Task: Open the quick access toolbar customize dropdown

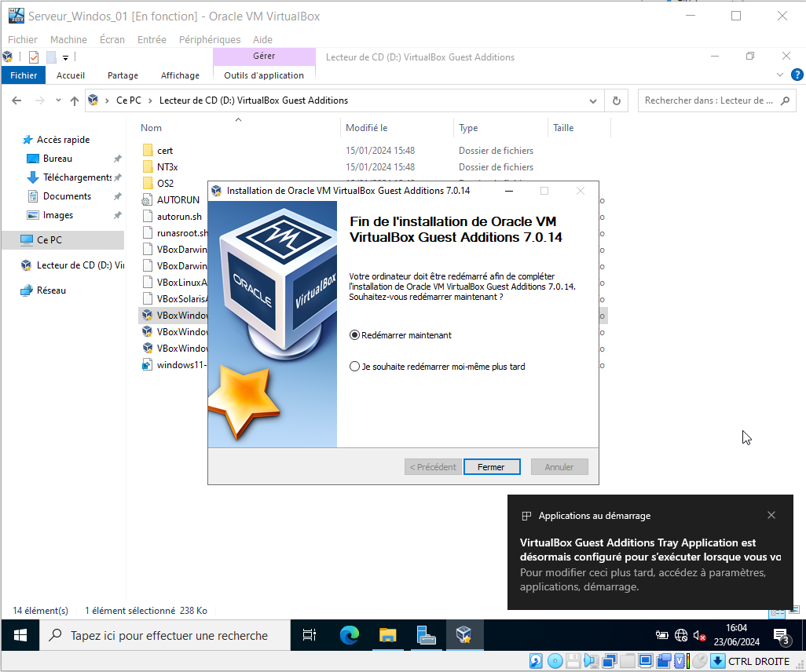Action: [66, 57]
